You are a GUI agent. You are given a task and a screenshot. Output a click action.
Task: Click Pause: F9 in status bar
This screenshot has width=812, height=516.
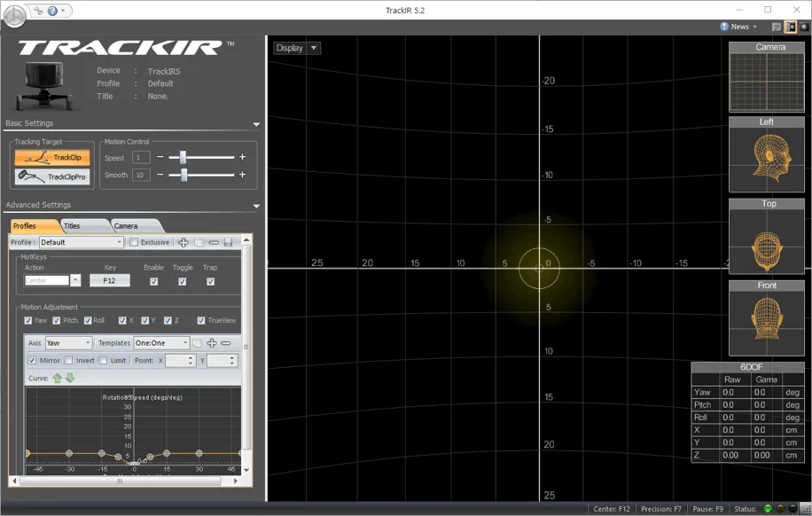point(707,509)
